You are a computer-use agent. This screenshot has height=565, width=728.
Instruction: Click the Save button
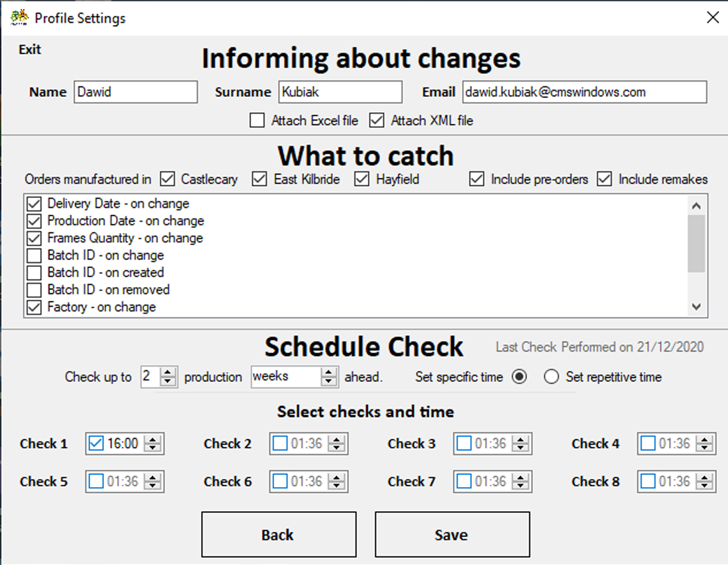pyautogui.click(x=452, y=534)
